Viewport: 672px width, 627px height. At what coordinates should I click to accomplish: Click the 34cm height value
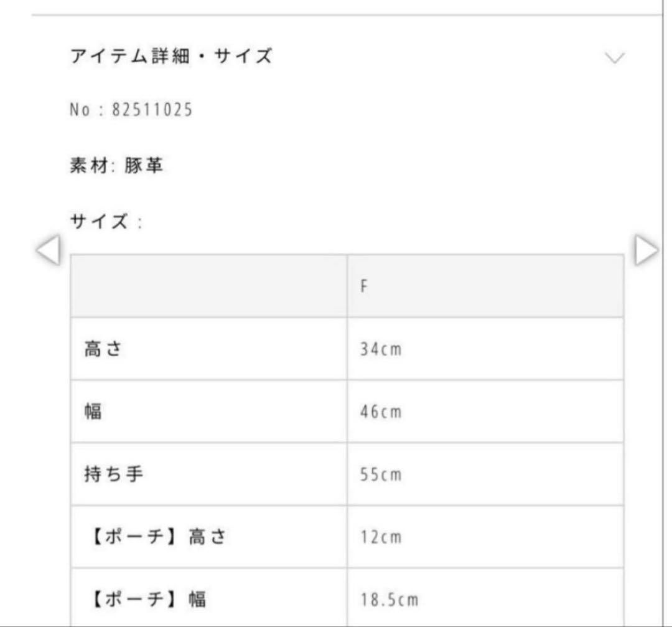pos(381,349)
